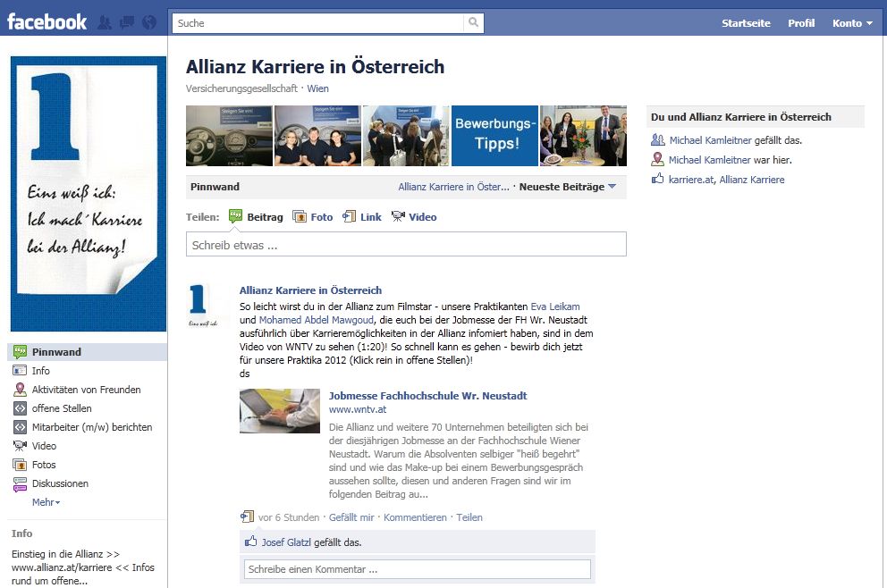Open the three-people team photo thumbnail
887x588 pixels.
click(317, 136)
